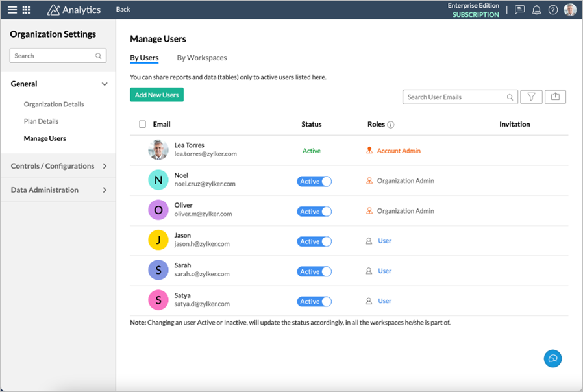
Task: Expand the Data Administration section
Action: click(x=105, y=190)
